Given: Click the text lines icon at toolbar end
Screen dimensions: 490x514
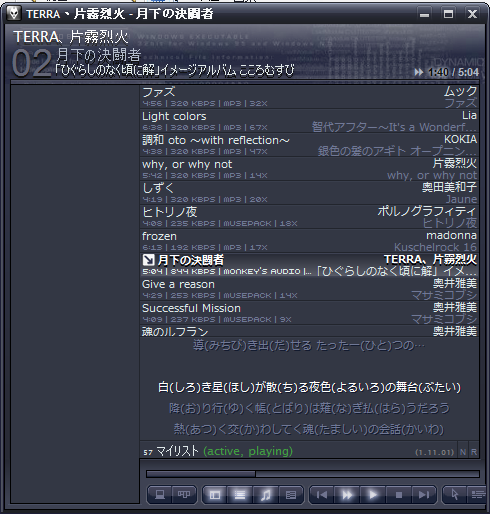Looking at the screenshot, I should tap(478, 495).
